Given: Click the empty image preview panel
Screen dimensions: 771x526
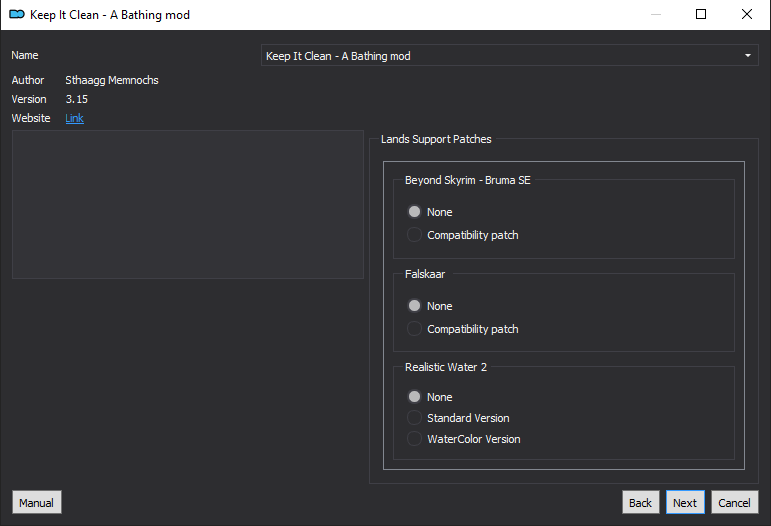Looking at the screenshot, I should [188, 205].
